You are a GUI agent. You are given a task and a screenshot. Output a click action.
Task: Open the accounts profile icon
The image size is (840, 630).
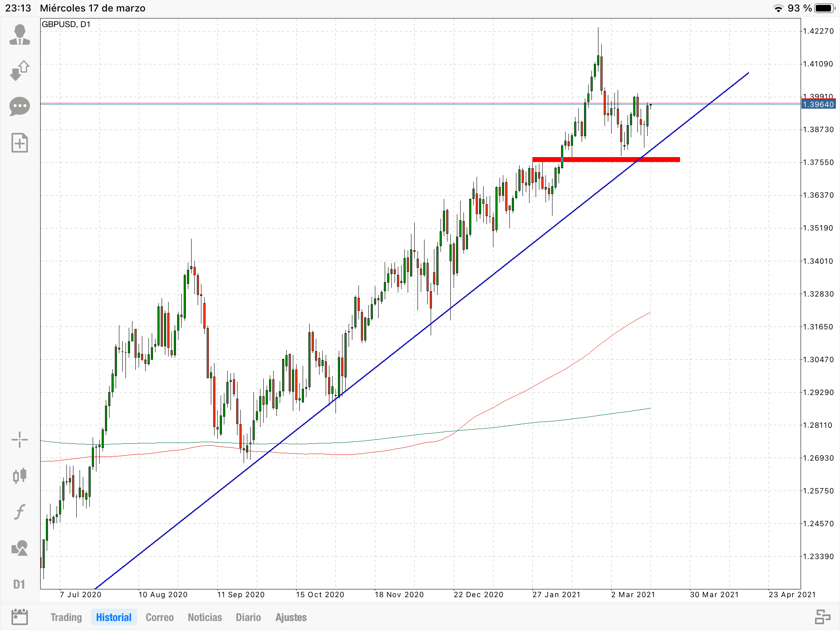click(x=19, y=35)
